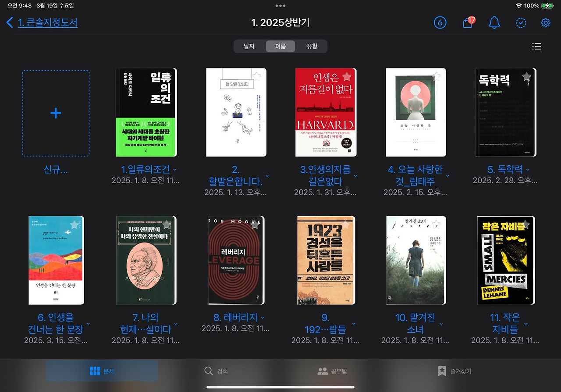
Task: Expand the 5. 독학력 chevron menu
Action: click(x=528, y=170)
